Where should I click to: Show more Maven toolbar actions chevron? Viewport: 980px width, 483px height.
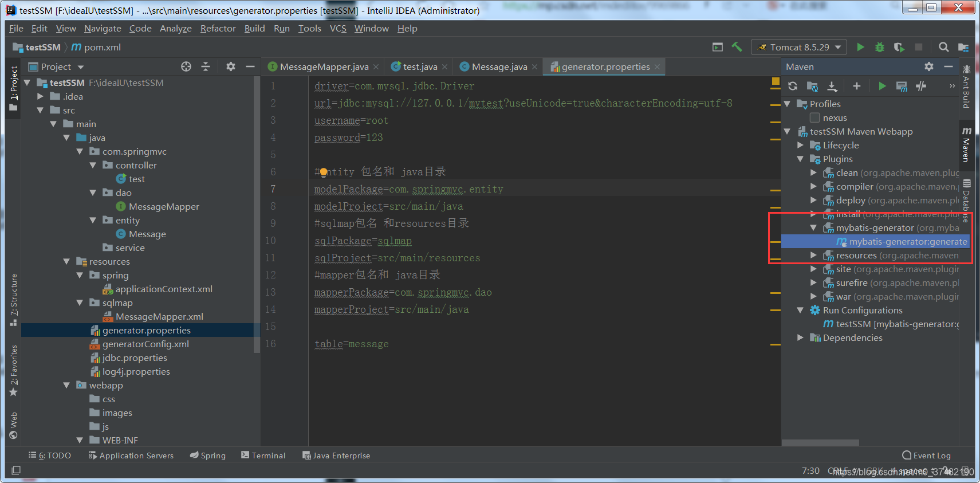[952, 86]
